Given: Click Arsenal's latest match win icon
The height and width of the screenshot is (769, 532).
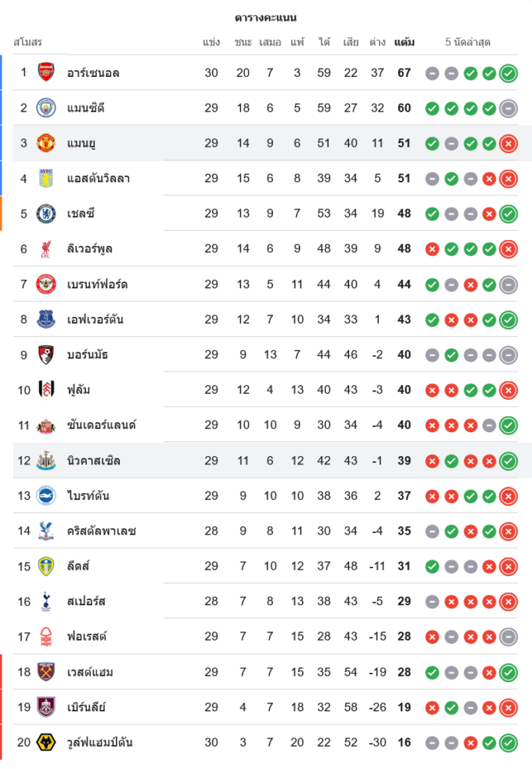Looking at the screenshot, I should point(507,74).
